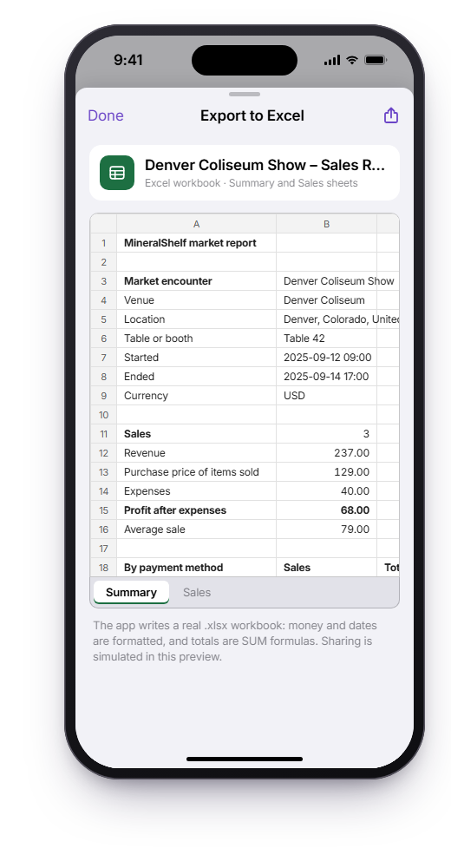
Task: Tap the '79.00' average sale cell
Action: coord(326,529)
